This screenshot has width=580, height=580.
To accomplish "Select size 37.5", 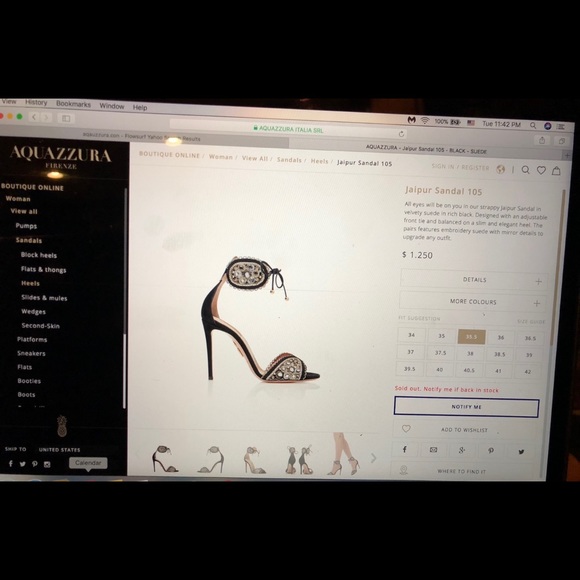I will (440, 353).
